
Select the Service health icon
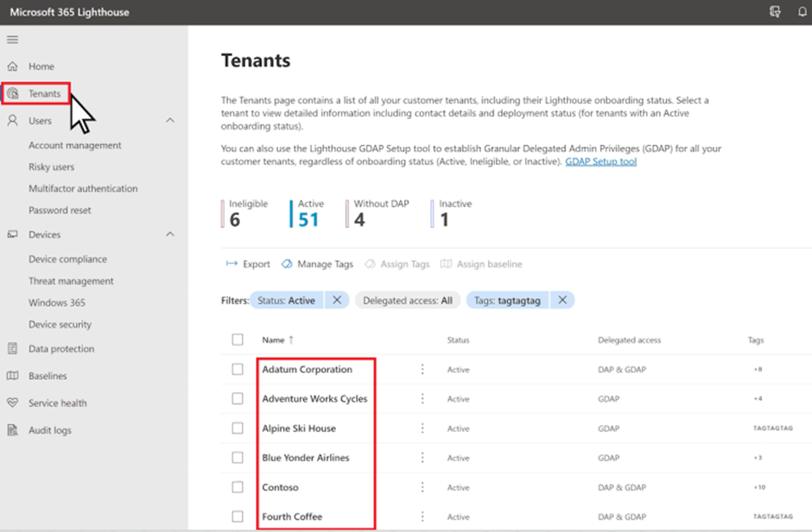(12, 402)
